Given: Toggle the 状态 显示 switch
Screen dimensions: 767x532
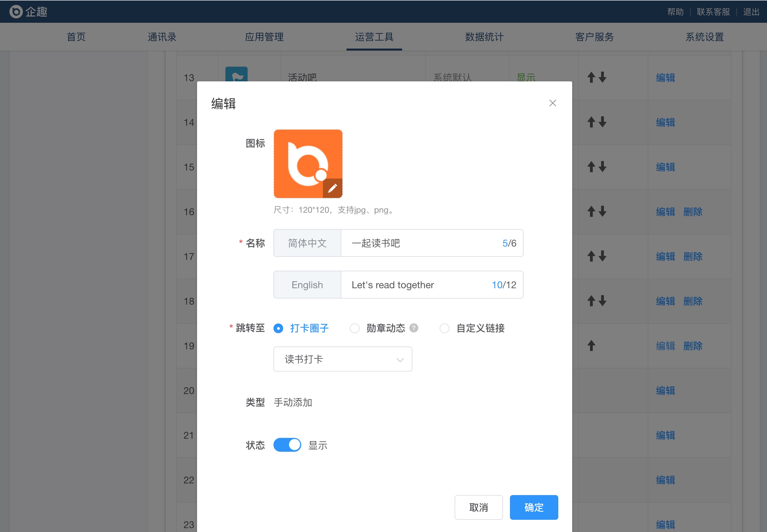Looking at the screenshot, I should click(x=287, y=445).
